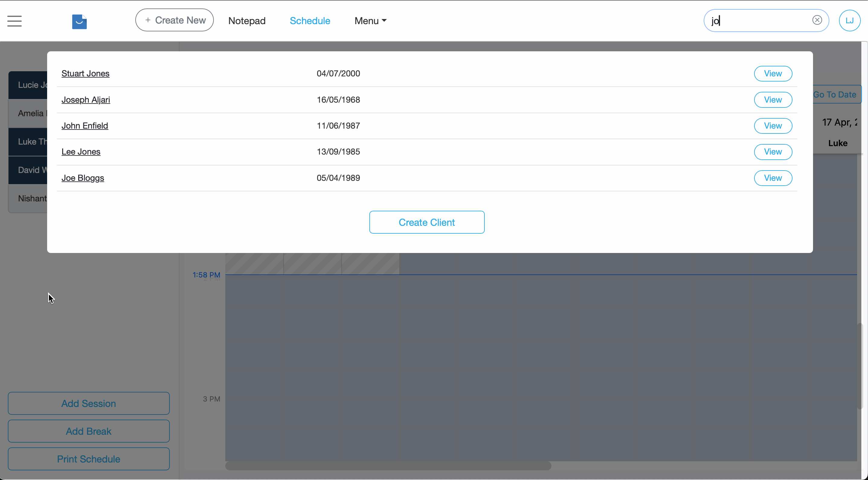This screenshot has width=868, height=480.
Task: Click the date 05/04/1989
Action: (x=338, y=178)
